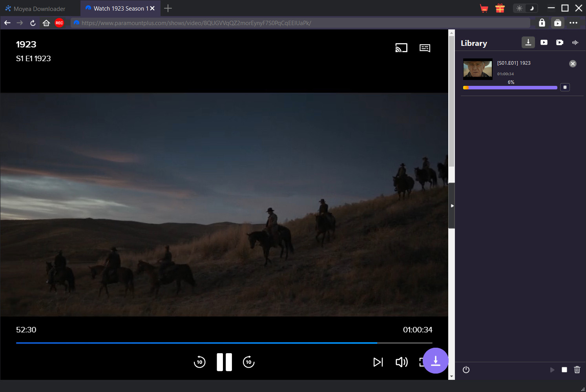Click the power shutdown-after-download icon
The width and height of the screenshot is (586, 392).
coord(466,370)
